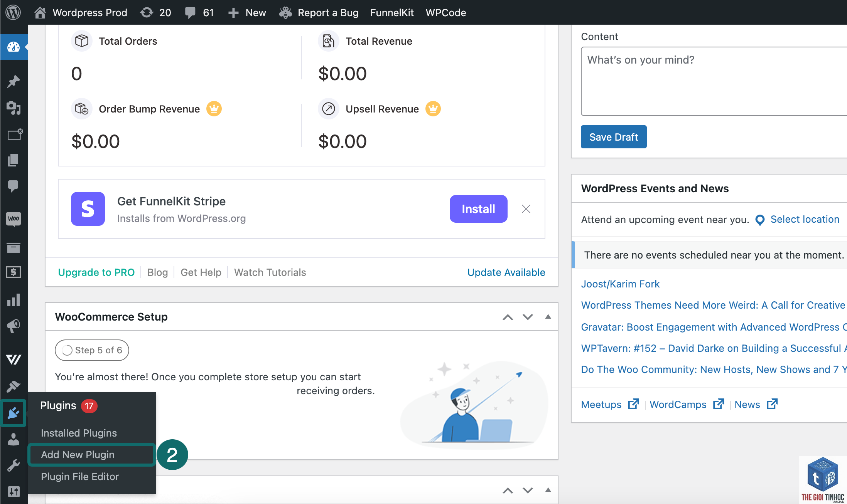
Task: Move the bottom widget up
Action: pos(508,491)
